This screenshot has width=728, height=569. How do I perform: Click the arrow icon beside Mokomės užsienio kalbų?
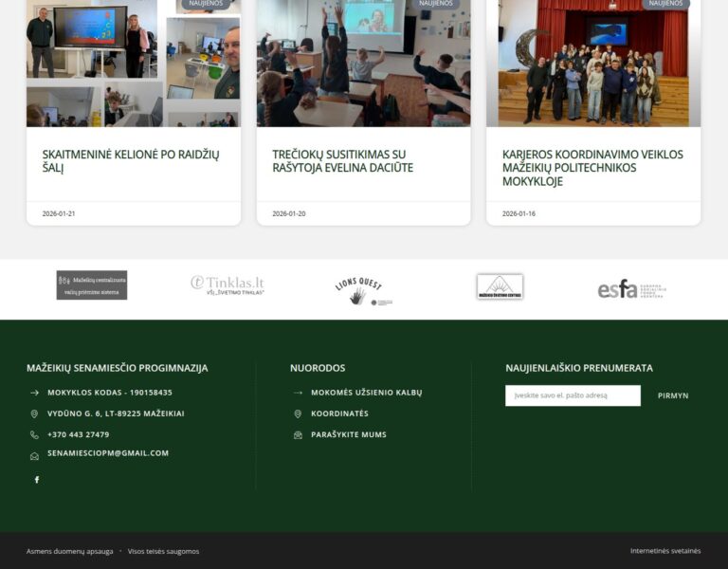click(x=298, y=393)
